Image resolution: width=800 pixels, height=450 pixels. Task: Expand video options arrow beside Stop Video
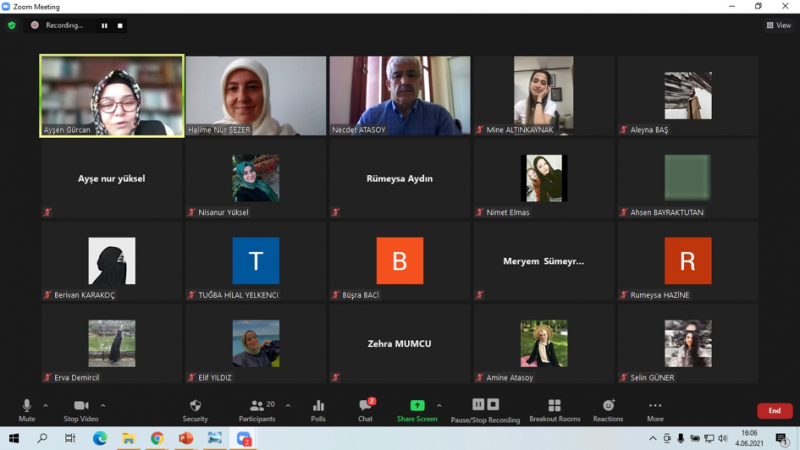103,405
